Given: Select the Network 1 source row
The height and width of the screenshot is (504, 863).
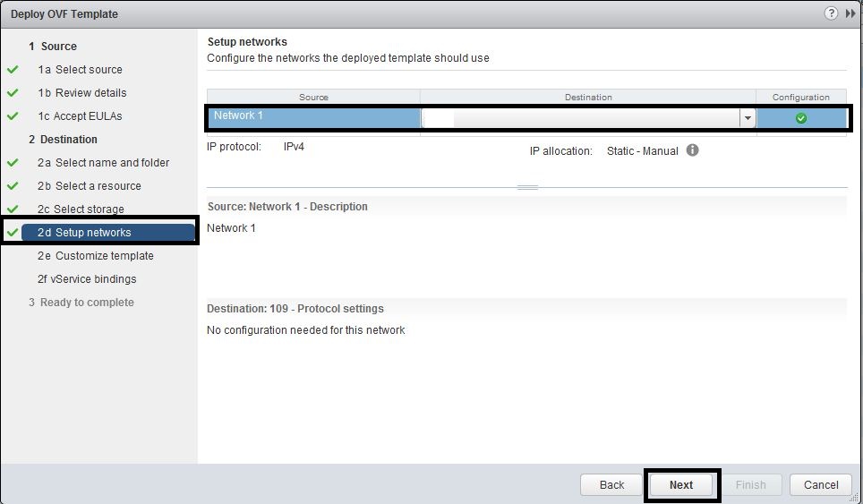Looking at the screenshot, I should pos(313,117).
